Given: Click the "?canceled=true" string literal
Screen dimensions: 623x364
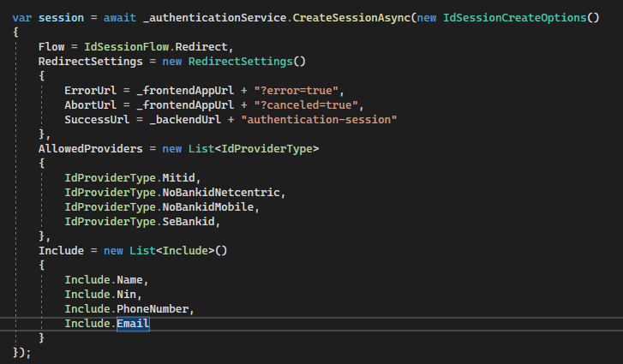Looking at the screenshot, I should pos(306,105).
